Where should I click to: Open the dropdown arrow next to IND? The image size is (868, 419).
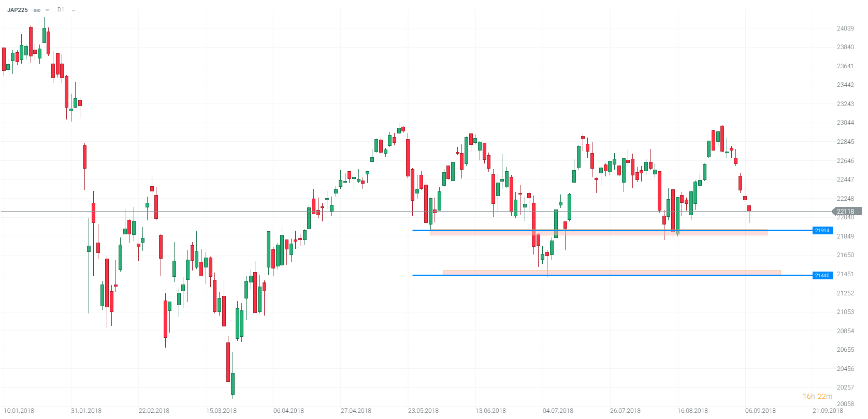[48, 10]
